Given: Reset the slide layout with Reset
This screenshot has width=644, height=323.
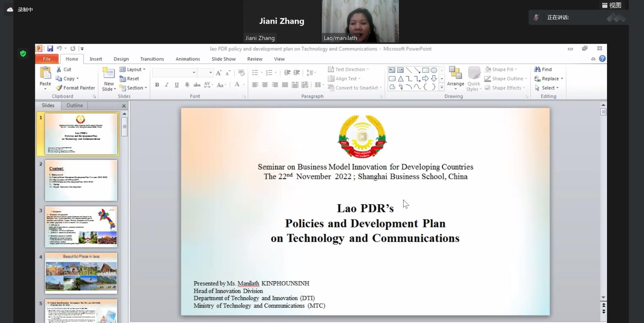Looking at the screenshot, I should (129, 79).
